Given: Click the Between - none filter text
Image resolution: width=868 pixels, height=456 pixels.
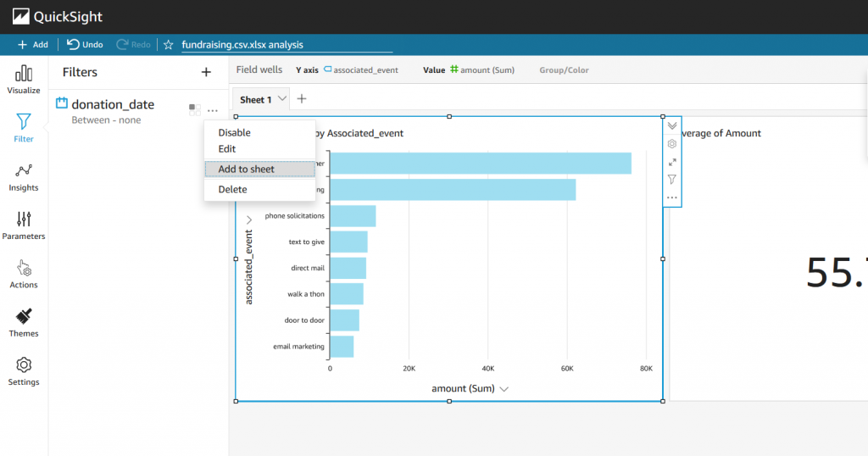Looking at the screenshot, I should (106, 120).
